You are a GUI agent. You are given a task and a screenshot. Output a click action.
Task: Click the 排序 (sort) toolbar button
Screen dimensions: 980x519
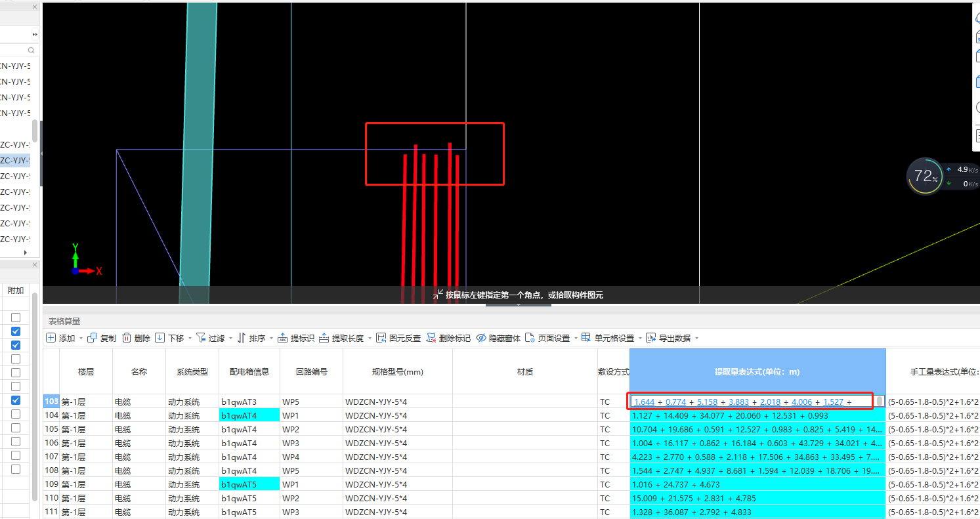pos(251,338)
